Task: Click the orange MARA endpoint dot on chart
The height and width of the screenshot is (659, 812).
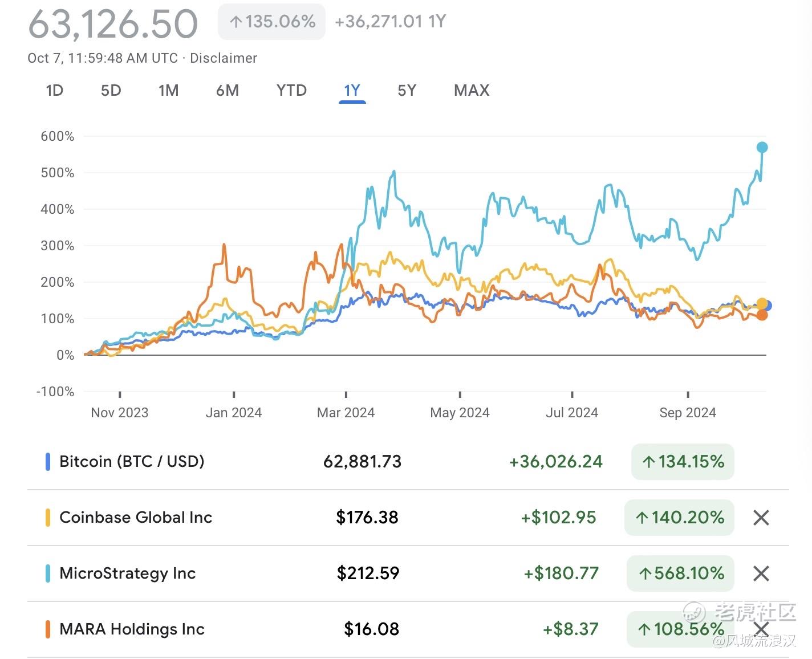Action: coord(762,315)
